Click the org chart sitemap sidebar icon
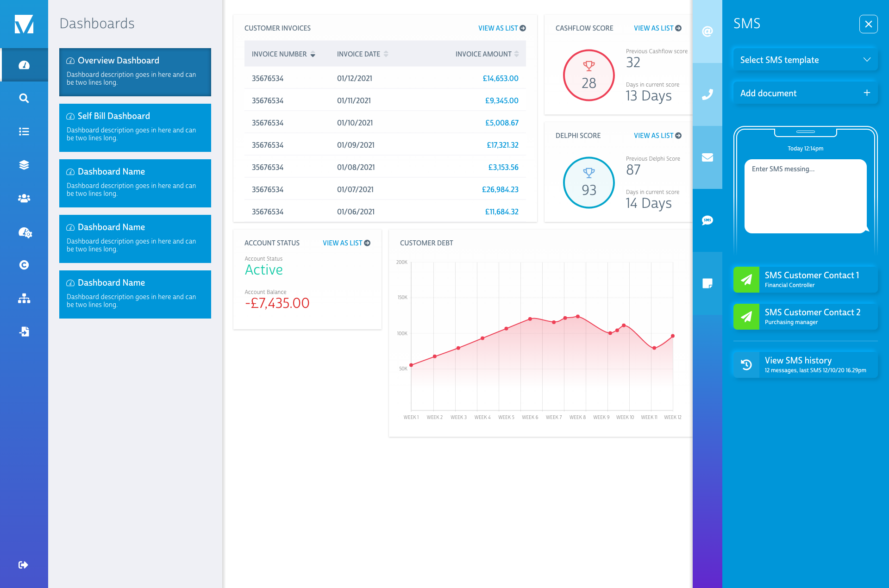Viewport: 889px width, 588px height. [24, 299]
